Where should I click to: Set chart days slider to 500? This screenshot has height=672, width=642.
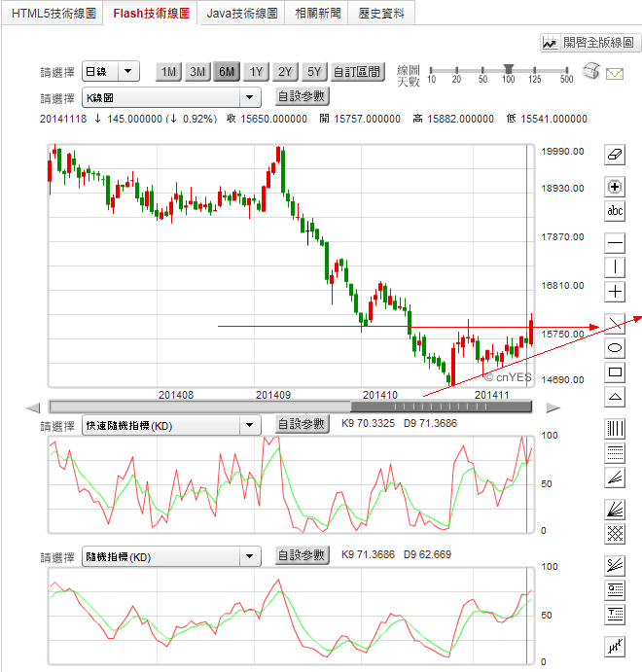coord(566,70)
